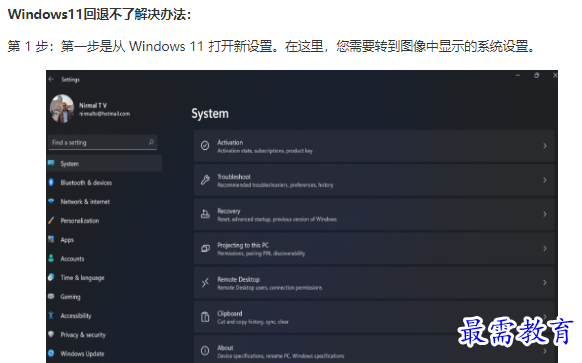The height and width of the screenshot is (363, 582).
Task: Expand Activation via its chevron
Action: coord(545,146)
